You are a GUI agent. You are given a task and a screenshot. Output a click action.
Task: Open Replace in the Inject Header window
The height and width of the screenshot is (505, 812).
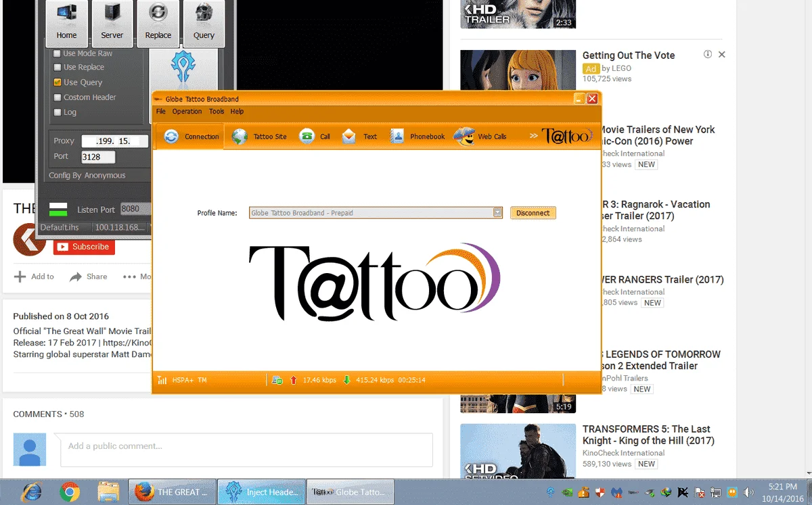(158, 22)
